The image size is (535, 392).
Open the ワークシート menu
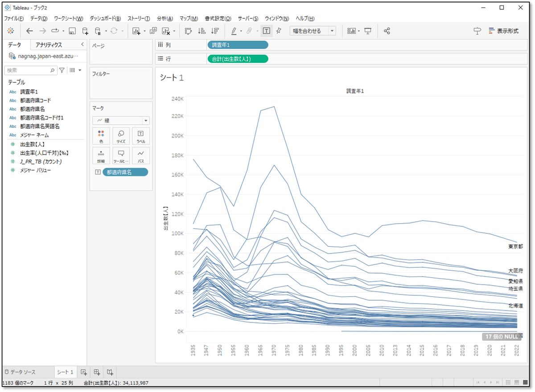[x=68, y=18]
